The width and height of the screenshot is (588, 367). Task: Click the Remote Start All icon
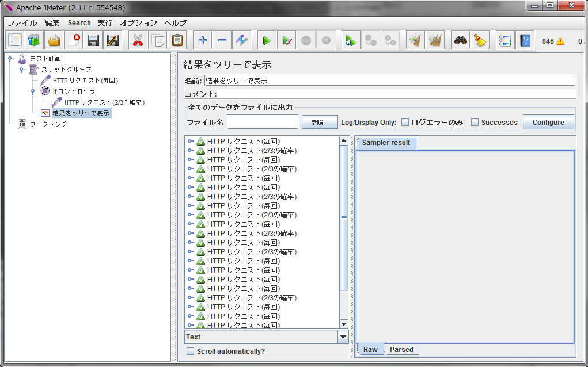point(351,40)
